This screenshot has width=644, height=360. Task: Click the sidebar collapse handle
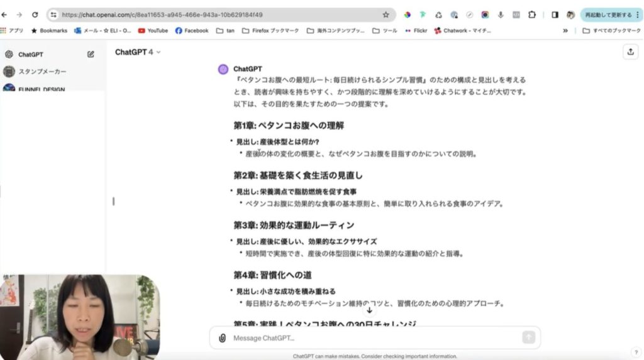[114, 201]
